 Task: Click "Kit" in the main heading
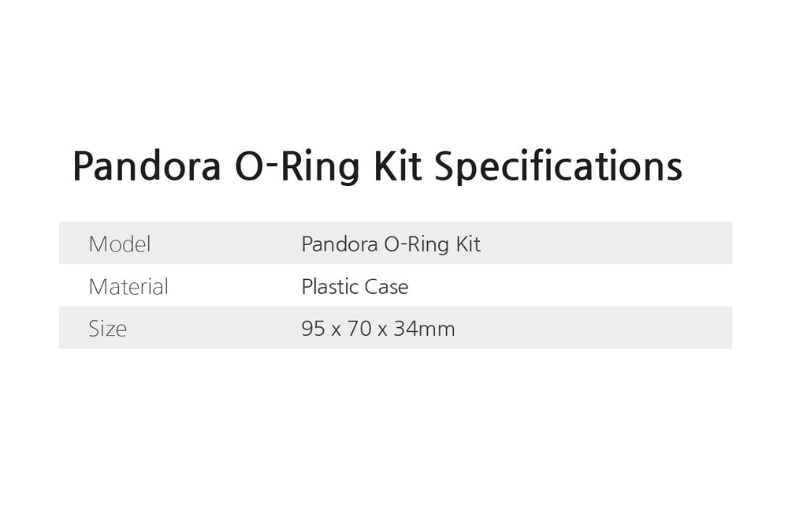(x=398, y=166)
